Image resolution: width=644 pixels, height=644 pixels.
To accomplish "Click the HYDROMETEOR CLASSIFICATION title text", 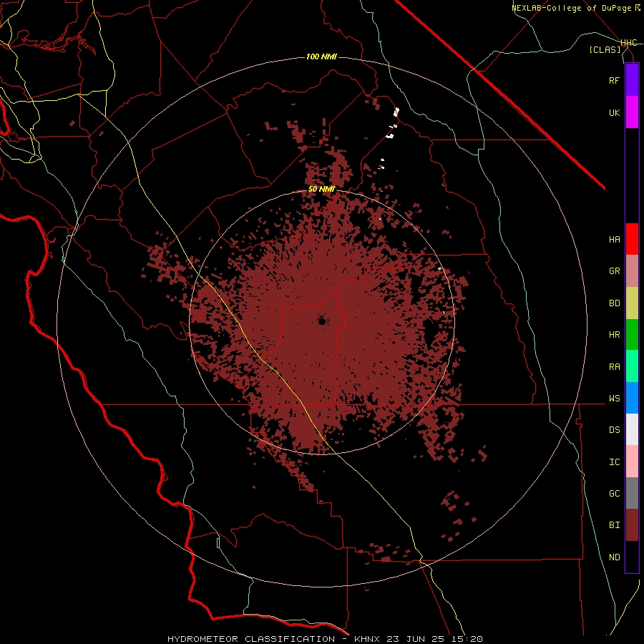I will tap(251, 639).
